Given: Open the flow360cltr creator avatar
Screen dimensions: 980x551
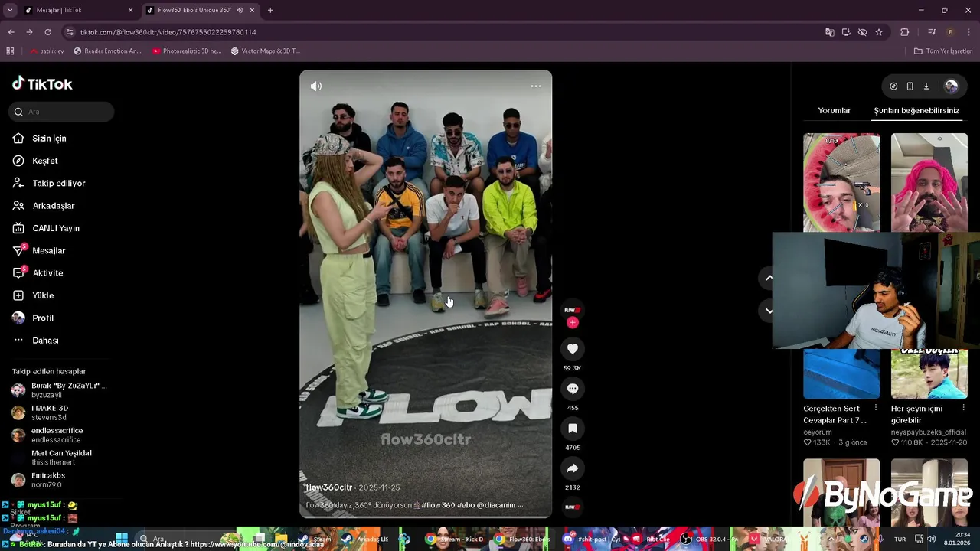Looking at the screenshot, I should tap(572, 310).
